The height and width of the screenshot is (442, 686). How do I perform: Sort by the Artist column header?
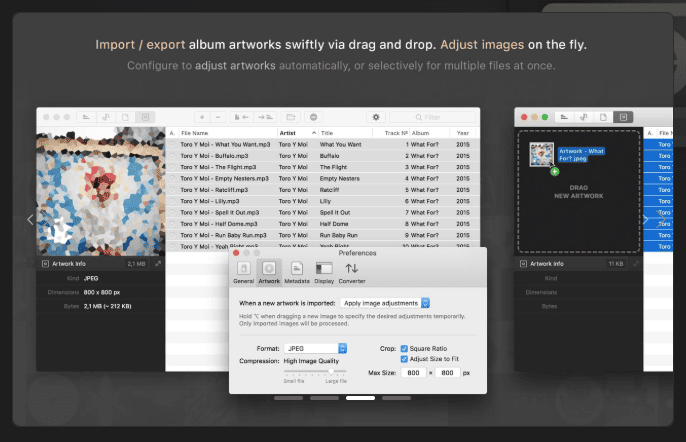[298, 133]
